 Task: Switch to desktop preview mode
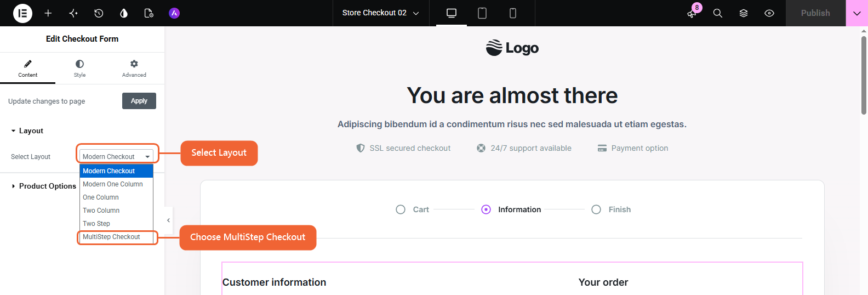(x=452, y=13)
